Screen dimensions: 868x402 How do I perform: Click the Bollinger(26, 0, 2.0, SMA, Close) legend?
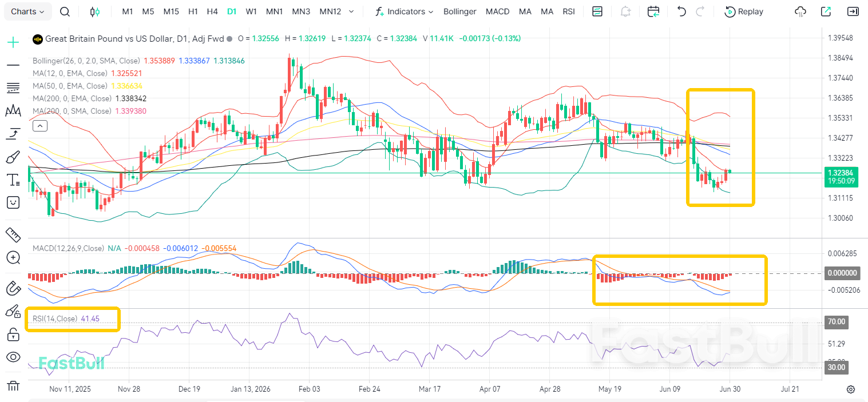click(86, 61)
